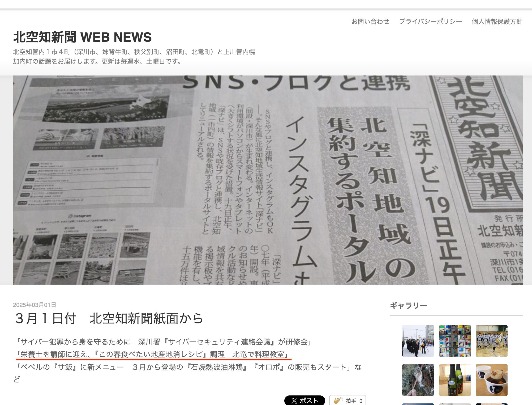Open gallery thumbnail of cider bottles
Image resolution: width=532 pixels, height=405 pixels.
455,380
